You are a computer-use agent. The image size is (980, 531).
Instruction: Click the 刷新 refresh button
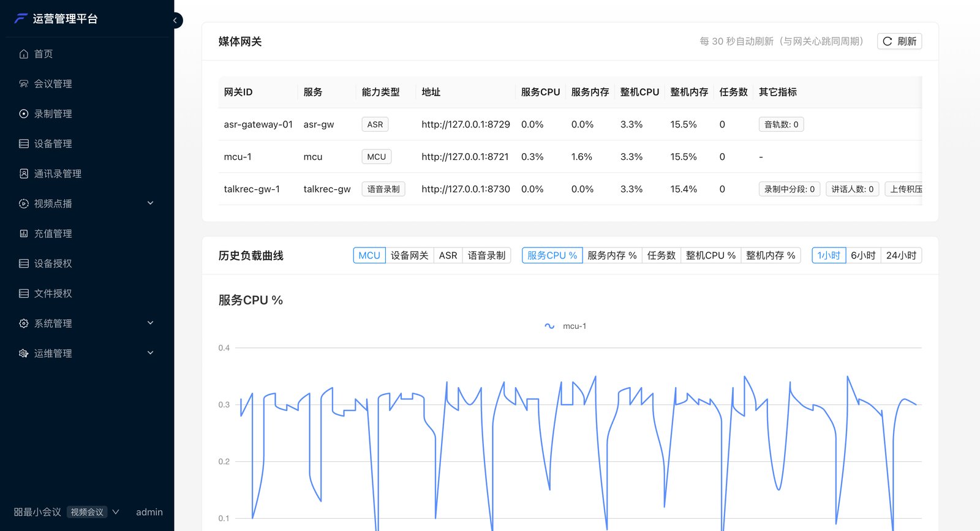(x=900, y=42)
